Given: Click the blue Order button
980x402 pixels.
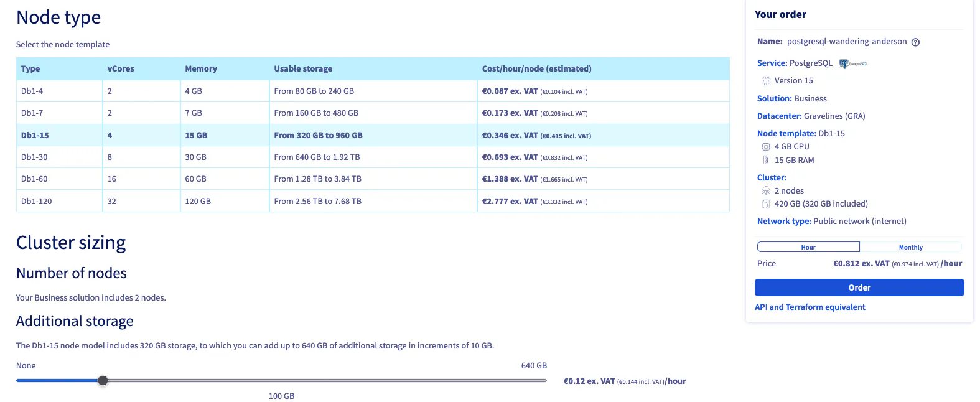Looking at the screenshot, I should pyautogui.click(x=859, y=287).
